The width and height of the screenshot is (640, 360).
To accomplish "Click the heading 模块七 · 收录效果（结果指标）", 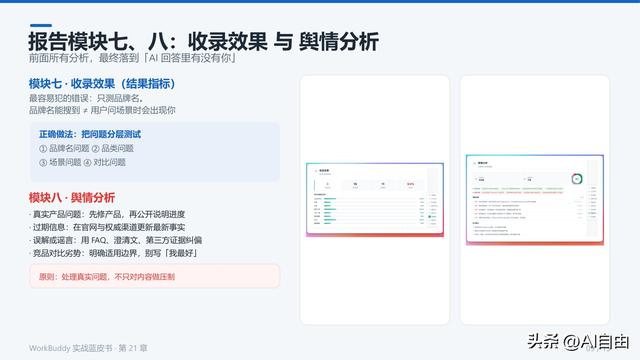I will (102, 84).
